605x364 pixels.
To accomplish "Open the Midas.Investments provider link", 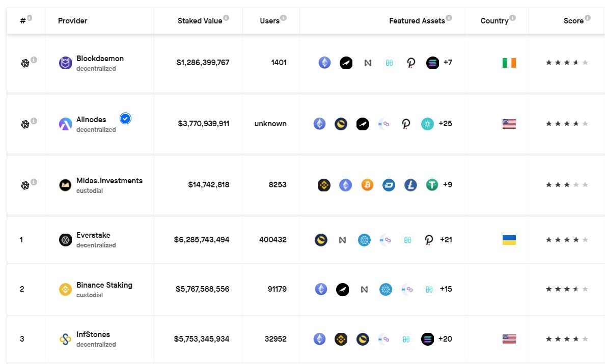I will 109,181.
